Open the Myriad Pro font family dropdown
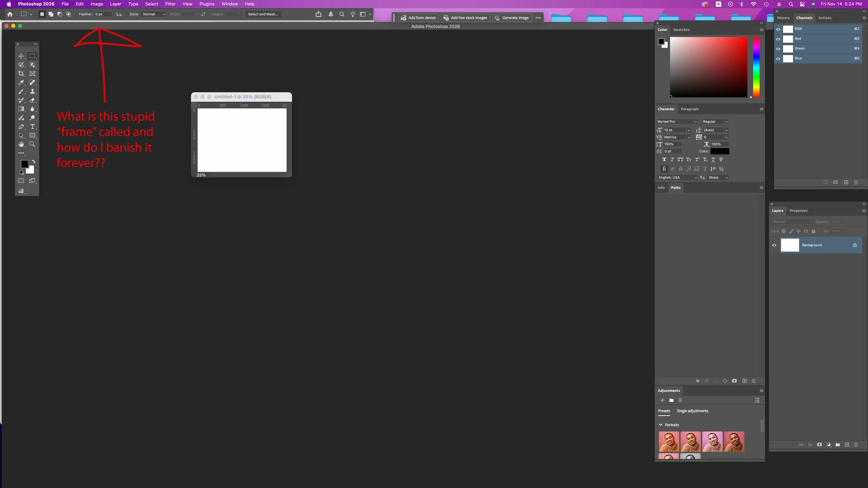Viewport: 868px width, 488px height. point(695,122)
